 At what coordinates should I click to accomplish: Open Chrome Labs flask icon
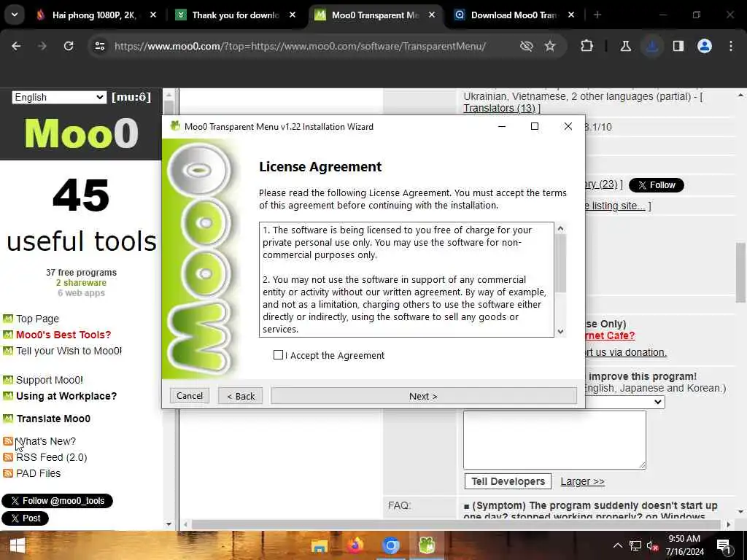click(625, 46)
